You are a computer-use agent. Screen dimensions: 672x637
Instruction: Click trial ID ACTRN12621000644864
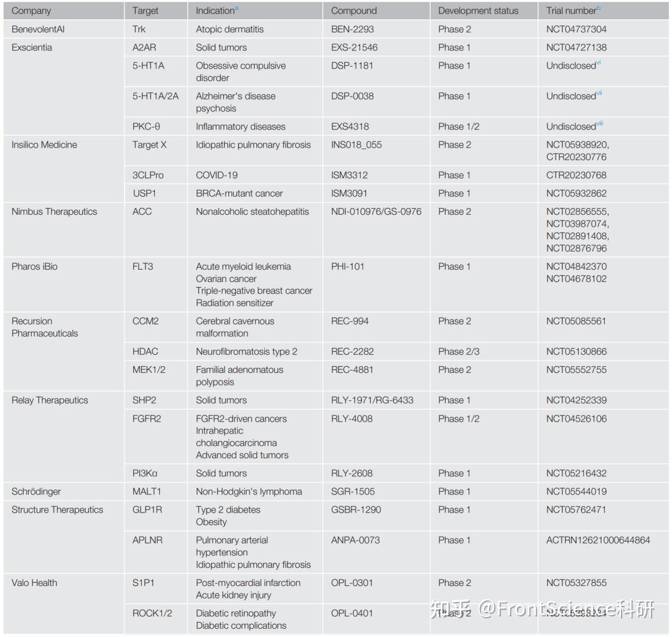(598, 540)
